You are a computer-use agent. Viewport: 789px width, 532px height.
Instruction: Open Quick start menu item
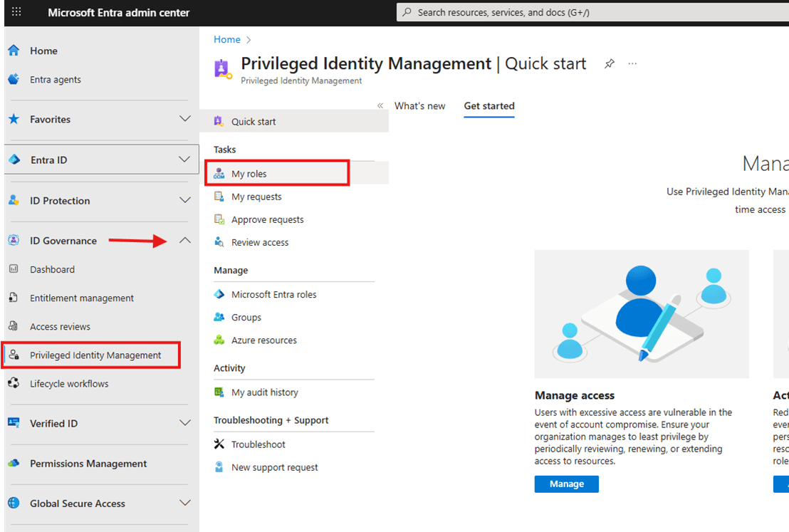coord(294,121)
